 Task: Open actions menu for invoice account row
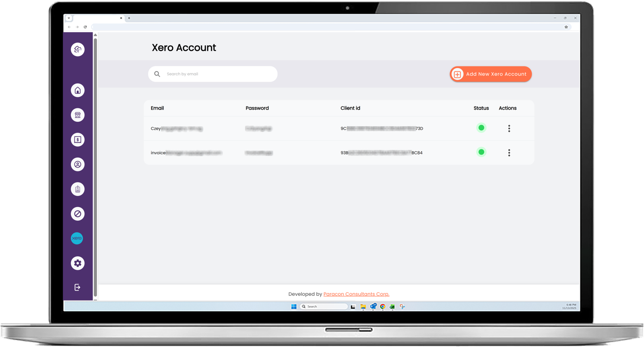pyautogui.click(x=509, y=153)
